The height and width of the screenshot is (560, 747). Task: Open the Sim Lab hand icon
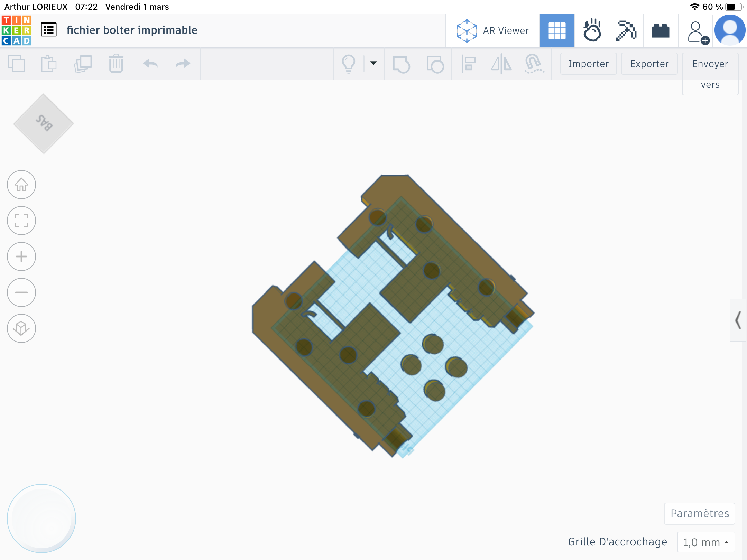(592, 30)
